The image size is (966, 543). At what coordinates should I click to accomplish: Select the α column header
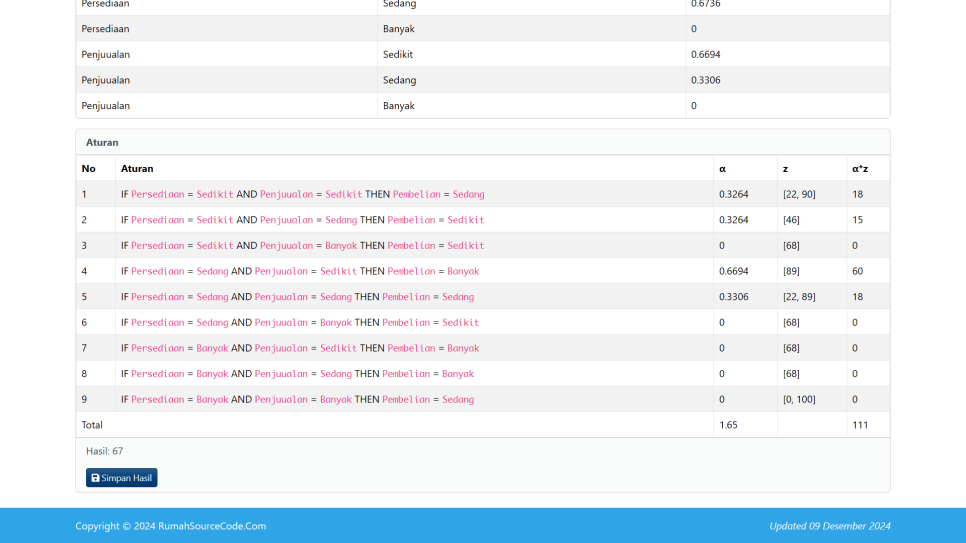point(722,168)
